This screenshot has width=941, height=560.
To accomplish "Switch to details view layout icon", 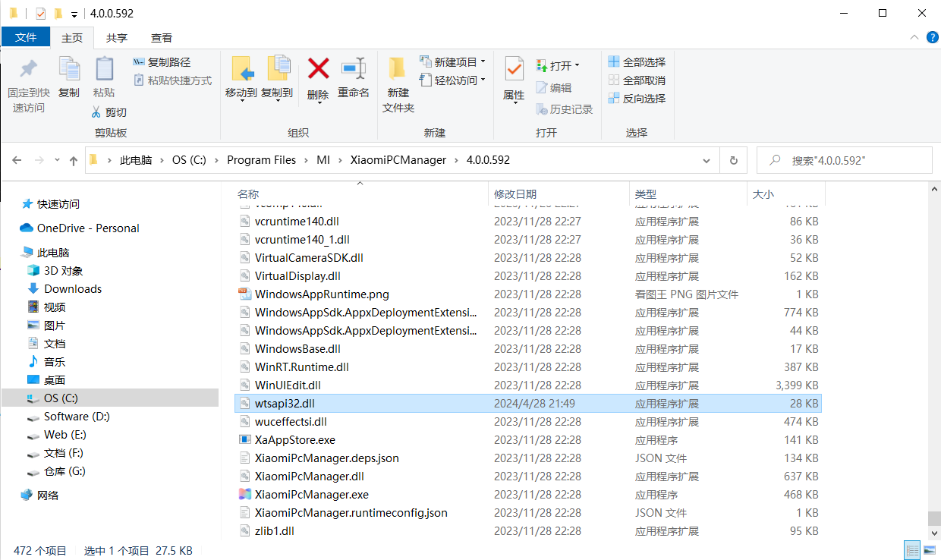I will (x=913, y=550).
